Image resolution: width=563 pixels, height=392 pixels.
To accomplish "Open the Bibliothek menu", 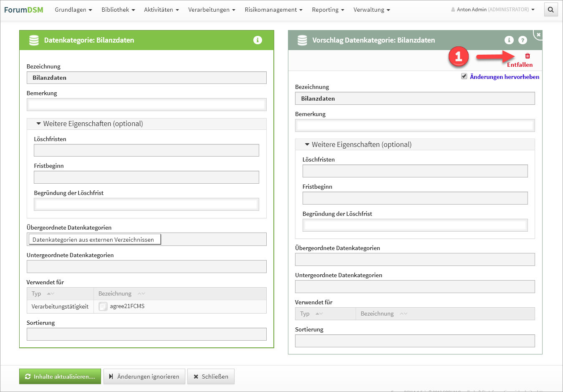I will click(x=118, y=10).
